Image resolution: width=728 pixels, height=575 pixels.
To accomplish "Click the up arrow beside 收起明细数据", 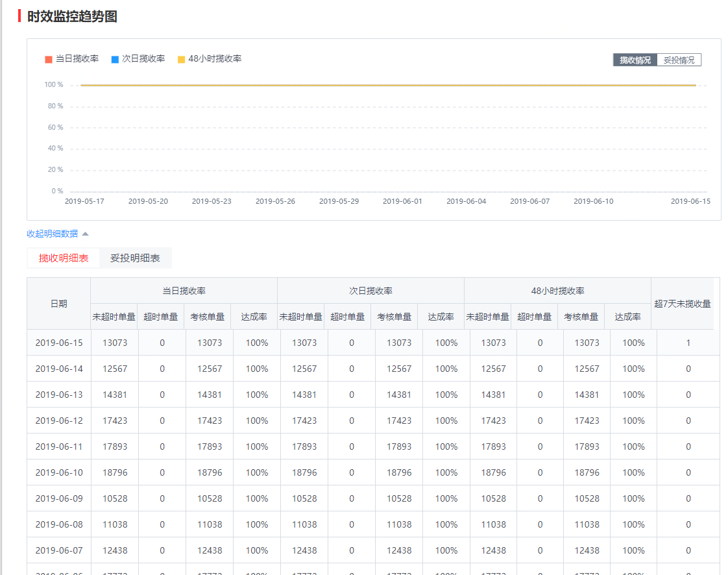I will 85,234.
